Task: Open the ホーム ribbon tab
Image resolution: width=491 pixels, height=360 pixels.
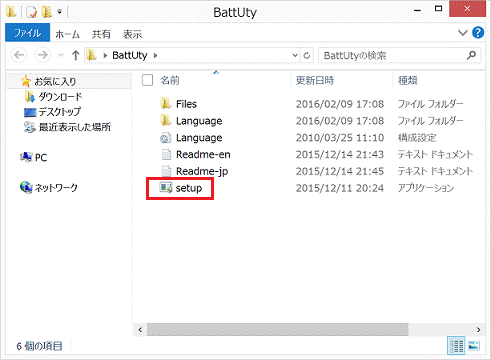Action: 67,34
